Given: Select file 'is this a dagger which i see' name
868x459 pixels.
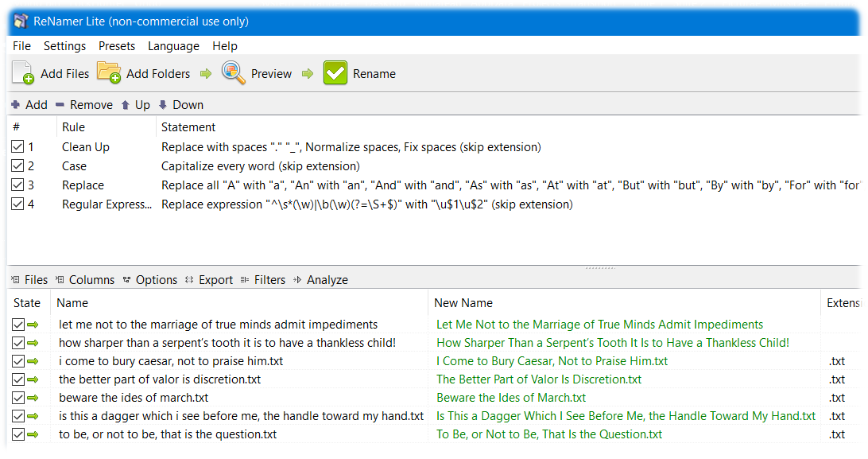Looking at the screenshot, I should pos(242,416).
